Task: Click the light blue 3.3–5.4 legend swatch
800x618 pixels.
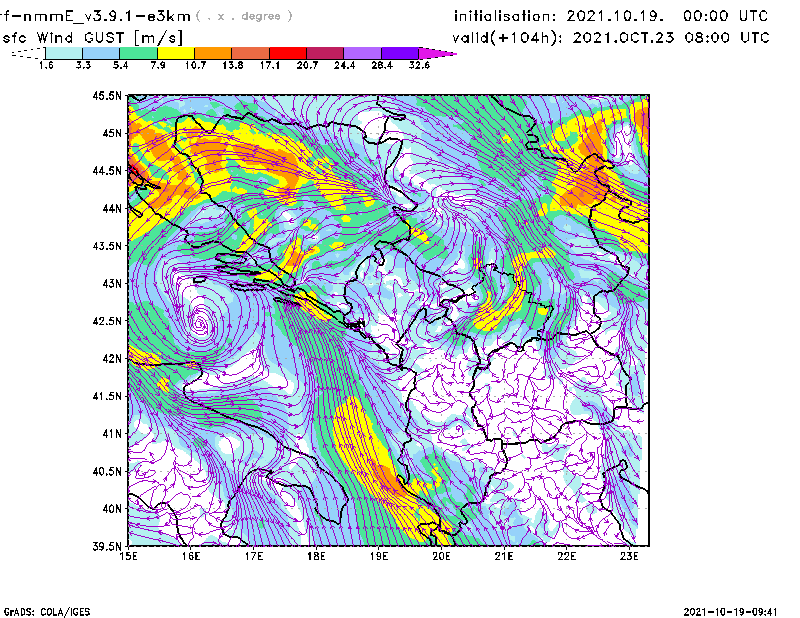Action: click(x=101, y=53)
